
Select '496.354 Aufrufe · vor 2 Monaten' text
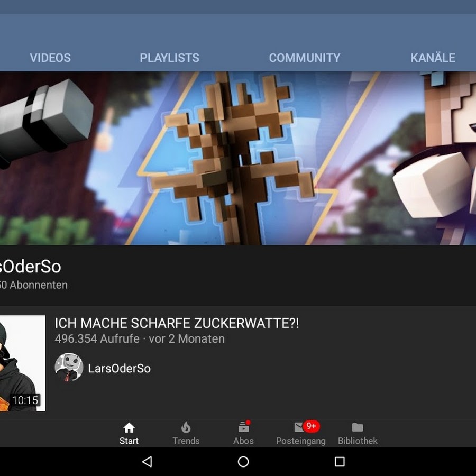click(x=140, y=339)
